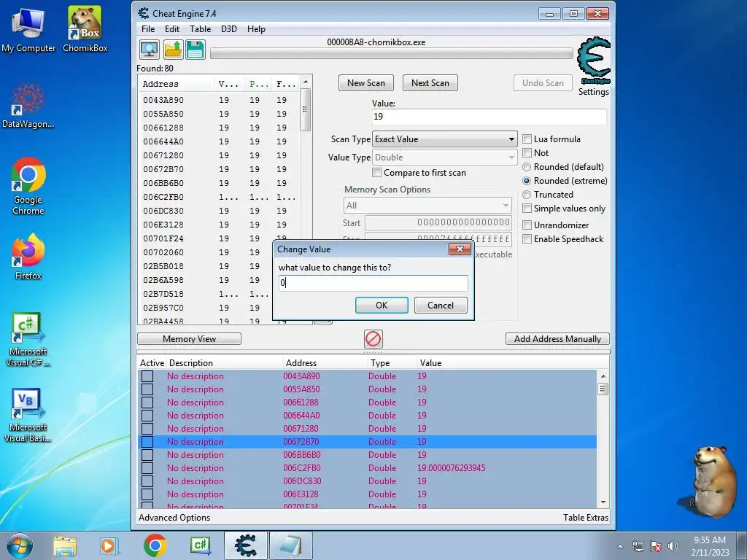
Task: Open Windows Explorer from taskbar
Action: click(65, 545)
